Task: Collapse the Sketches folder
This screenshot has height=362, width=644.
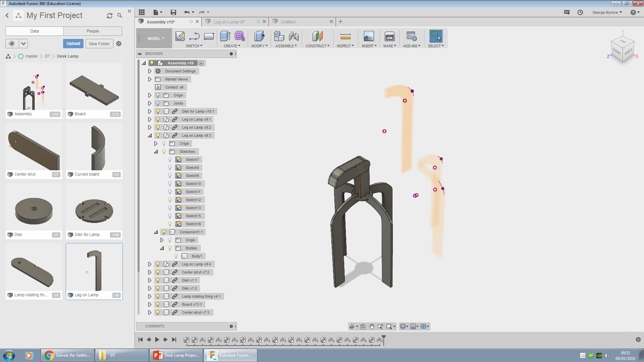Action: (156, 152)
